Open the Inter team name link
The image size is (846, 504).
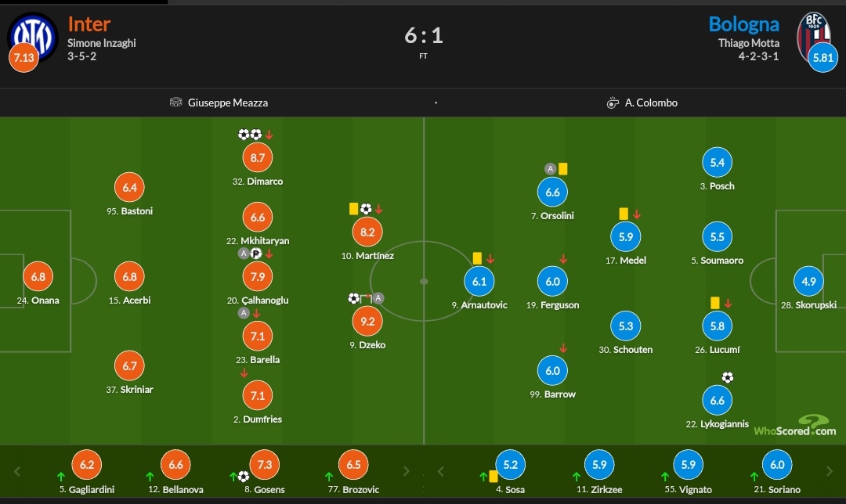tap(89, 24)
